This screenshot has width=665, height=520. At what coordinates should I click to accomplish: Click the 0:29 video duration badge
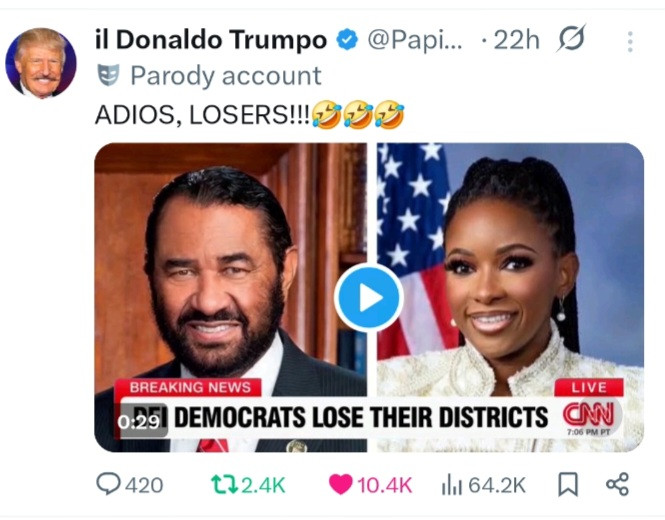139,422
